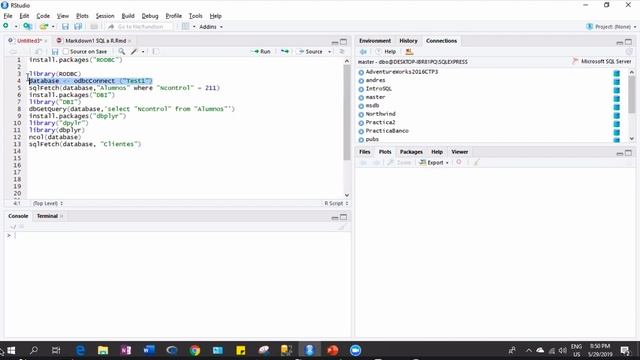Click the Find/Replace magnifier icon

122,51
